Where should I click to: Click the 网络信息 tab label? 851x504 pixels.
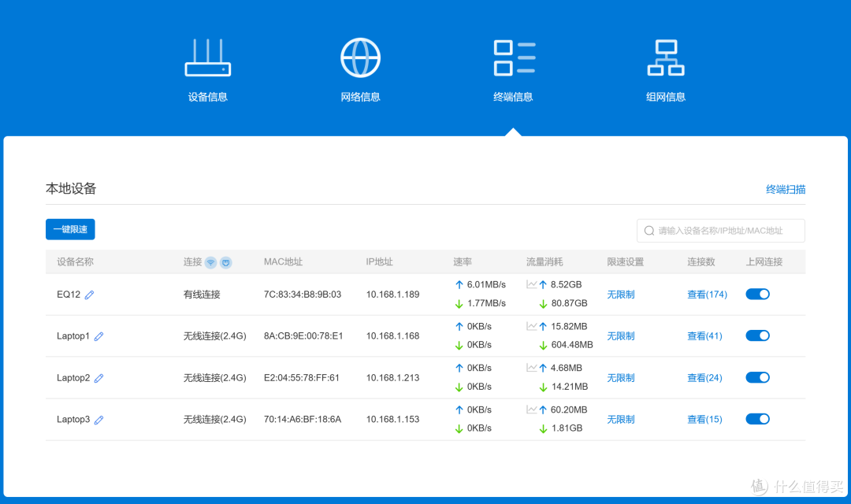coord(360,97)
